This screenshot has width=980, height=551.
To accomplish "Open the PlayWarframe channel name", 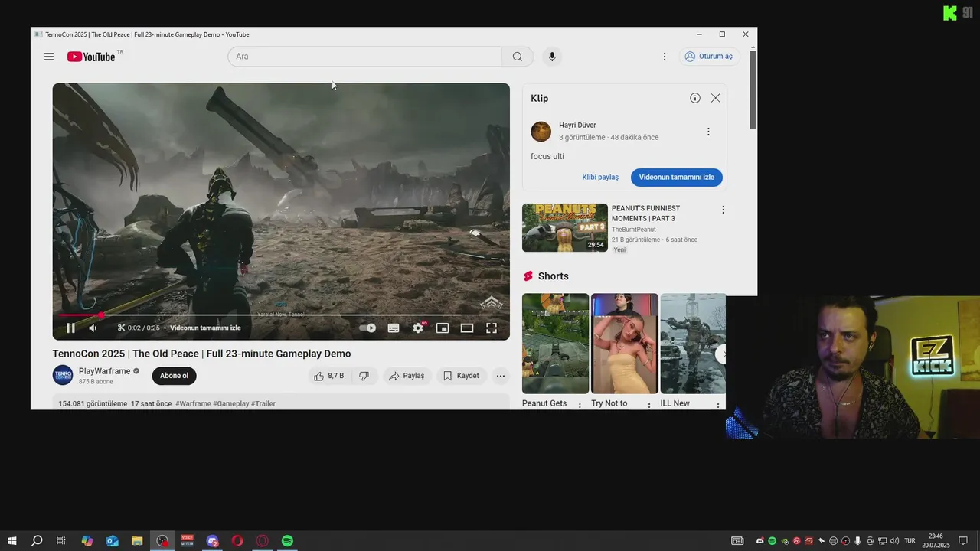I will tap(105, 371).
